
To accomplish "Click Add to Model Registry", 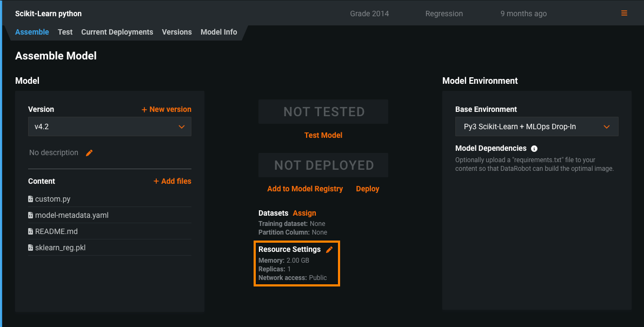I will pyautogui.click(x=305, y=189).
